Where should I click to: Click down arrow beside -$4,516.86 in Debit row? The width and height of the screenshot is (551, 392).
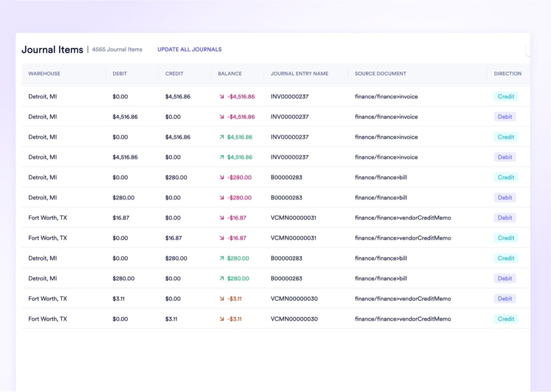[222, 117]
